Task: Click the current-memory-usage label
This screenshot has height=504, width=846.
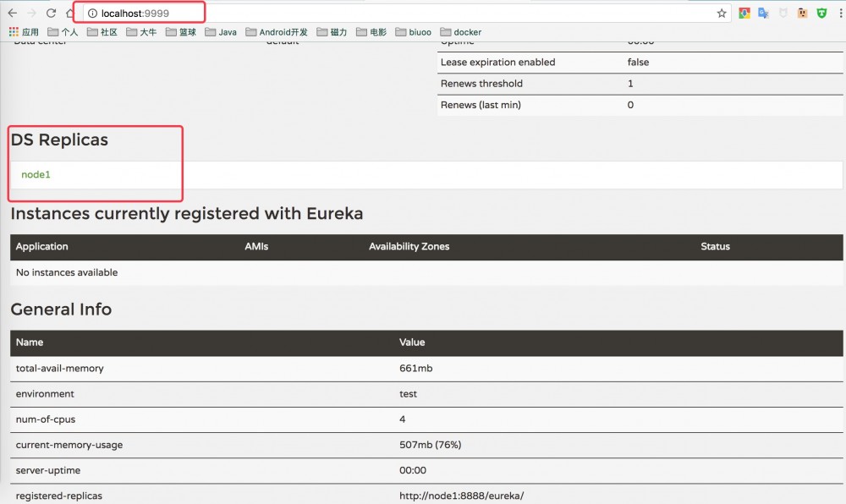Action: (69, 446)
